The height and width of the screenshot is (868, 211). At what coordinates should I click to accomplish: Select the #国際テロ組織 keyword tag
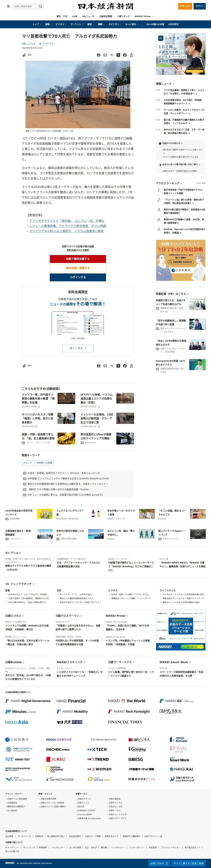click(x=44, y=463)
